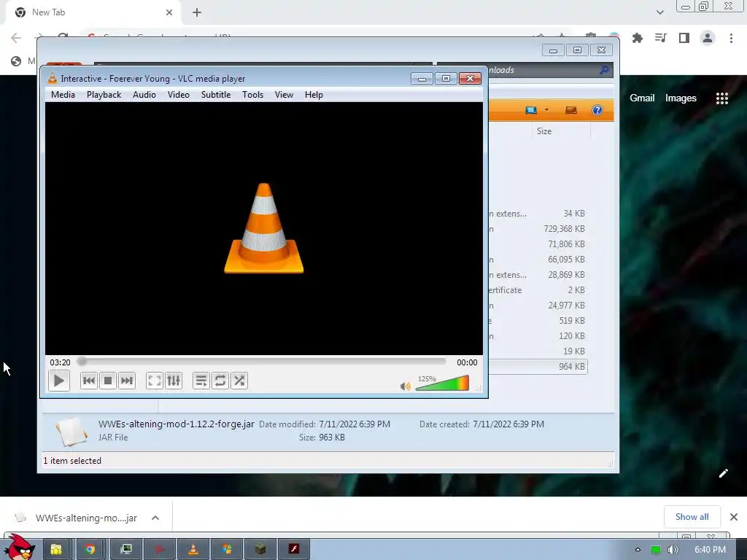Open a new Chrome tab with plus
Screen dimensions: 747x560
click(x=197, y=13)
